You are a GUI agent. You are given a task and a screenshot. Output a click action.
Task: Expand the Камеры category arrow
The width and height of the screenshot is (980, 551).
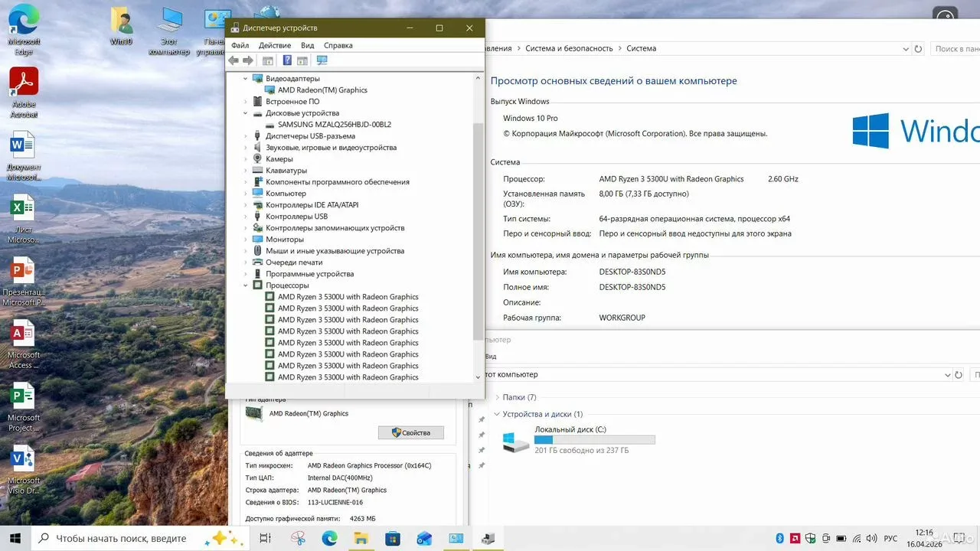(x=246, y=159)
